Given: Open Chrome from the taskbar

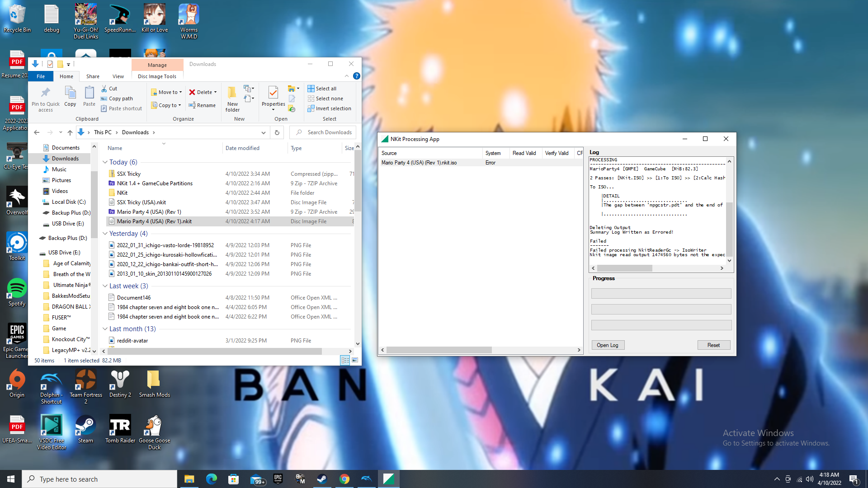Looking at the screenshot, I should pos(344,479).
